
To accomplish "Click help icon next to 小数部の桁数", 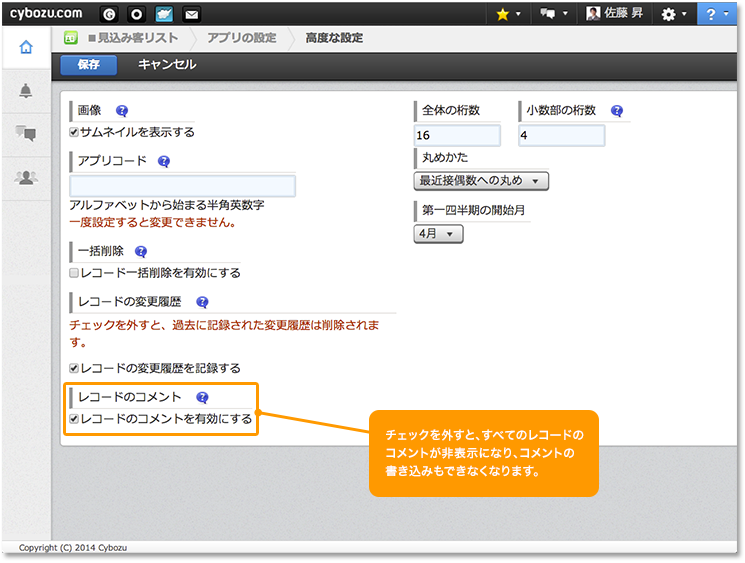I will [617, 111].
